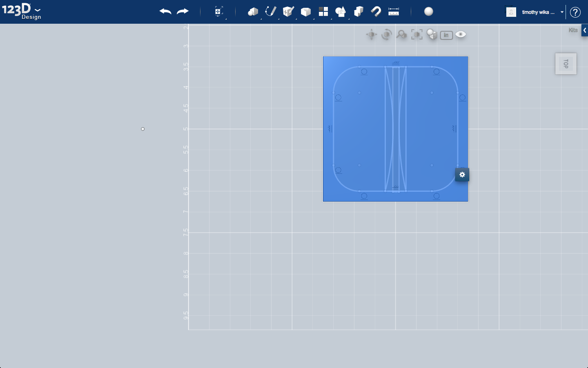Select the Orbit navigation tool

[x=386, y=35]
